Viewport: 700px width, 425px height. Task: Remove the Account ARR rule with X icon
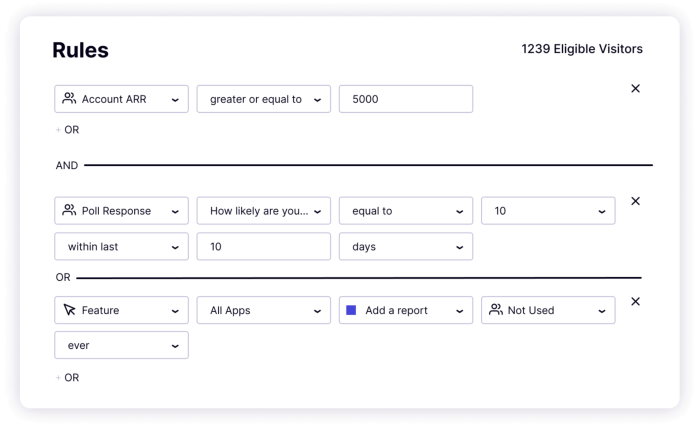(x=635, y=88)
